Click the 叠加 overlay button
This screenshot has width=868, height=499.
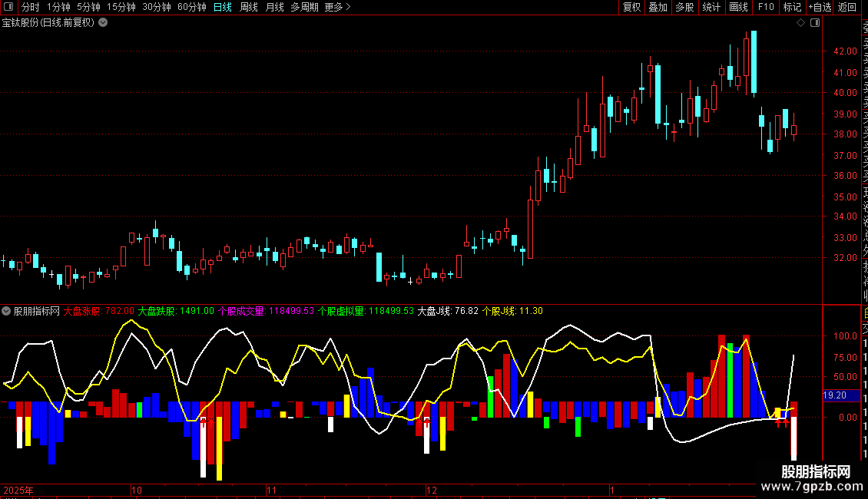point(658,7)
